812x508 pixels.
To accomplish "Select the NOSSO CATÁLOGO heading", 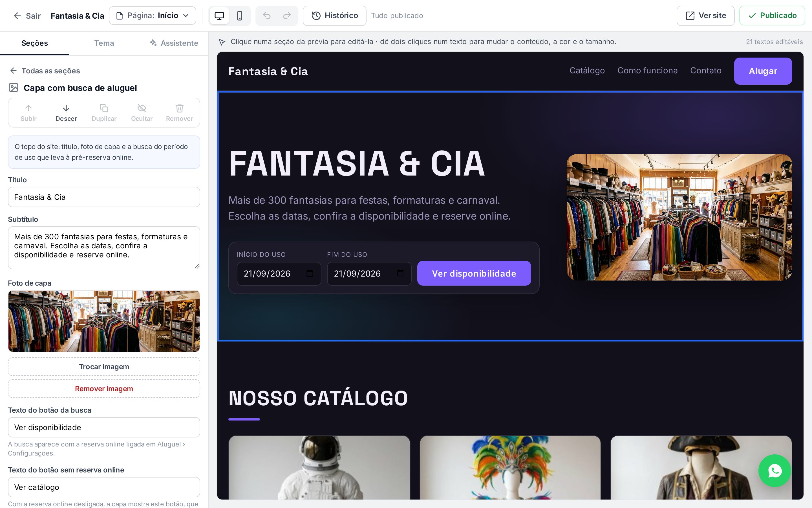I will pos(318,398).
